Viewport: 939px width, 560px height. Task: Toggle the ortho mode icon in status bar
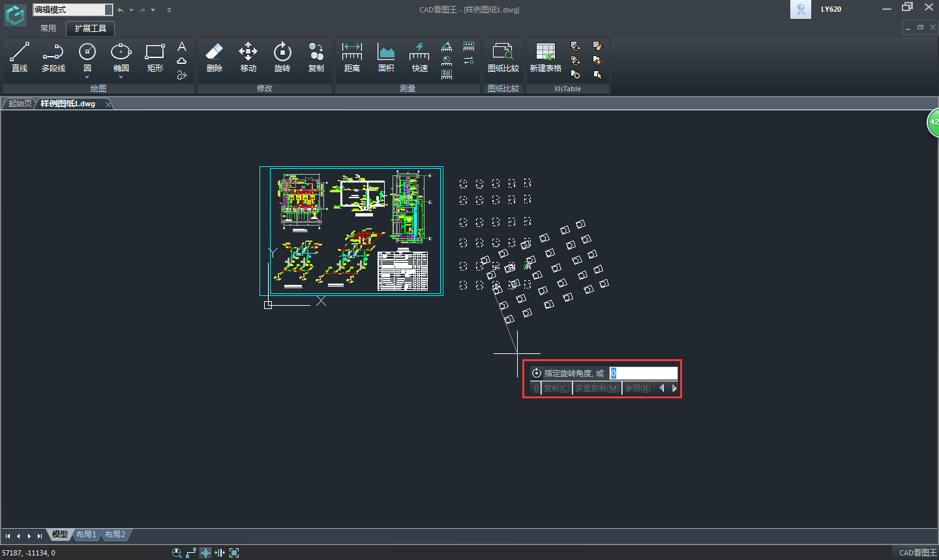(191, 553)
